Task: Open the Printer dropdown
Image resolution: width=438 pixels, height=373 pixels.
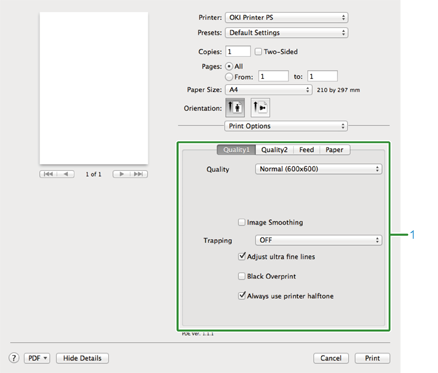Action: [x=287, y=17]
